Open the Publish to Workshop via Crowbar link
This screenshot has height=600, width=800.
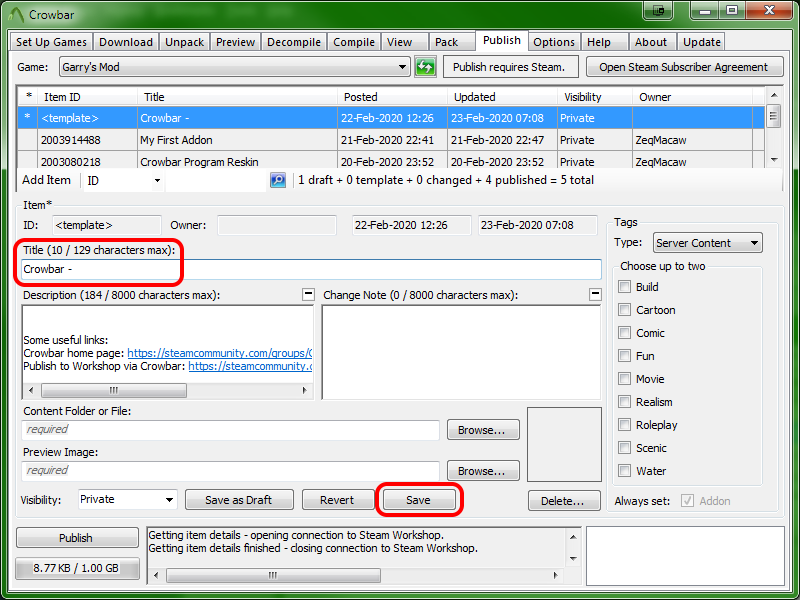click(x=250, y=366)
